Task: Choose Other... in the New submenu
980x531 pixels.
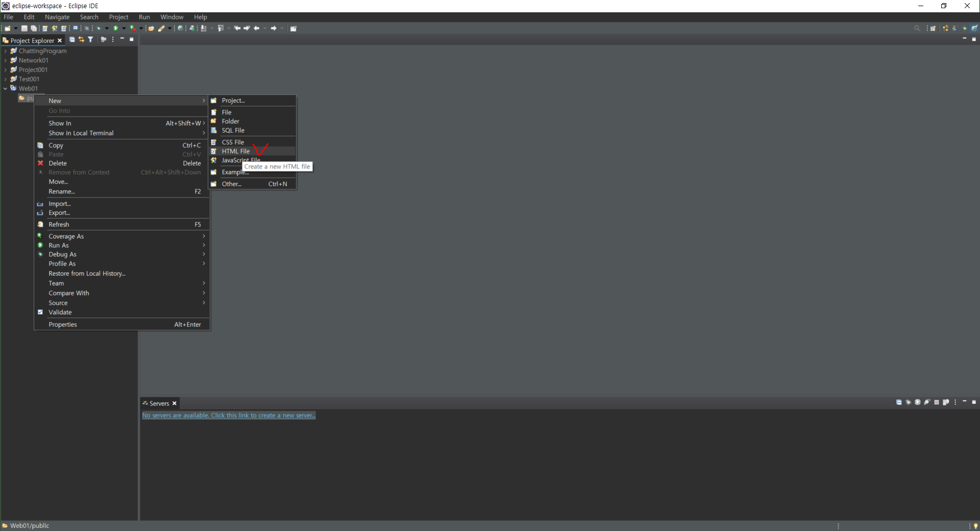Action: point(252,184)
